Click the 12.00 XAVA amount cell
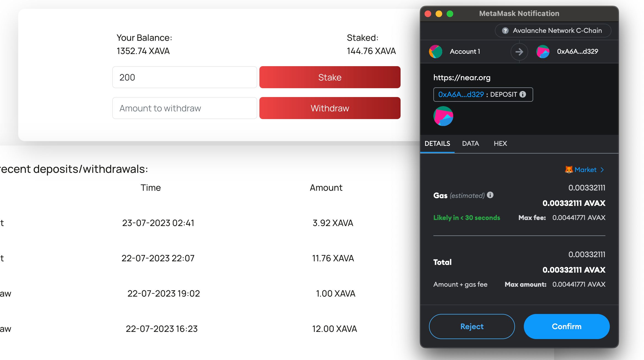 point(334,329)
